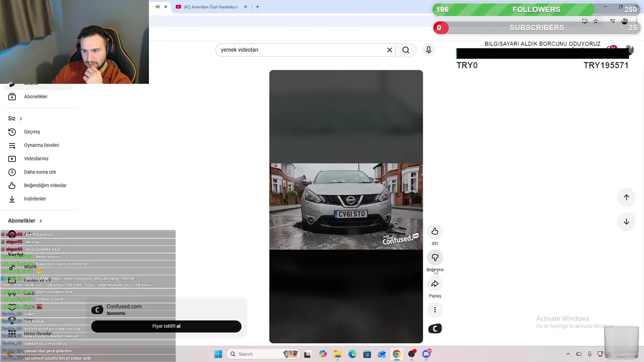Expand the Abonelikler section header chevron
644x362 pixels.
click(41, 221)
